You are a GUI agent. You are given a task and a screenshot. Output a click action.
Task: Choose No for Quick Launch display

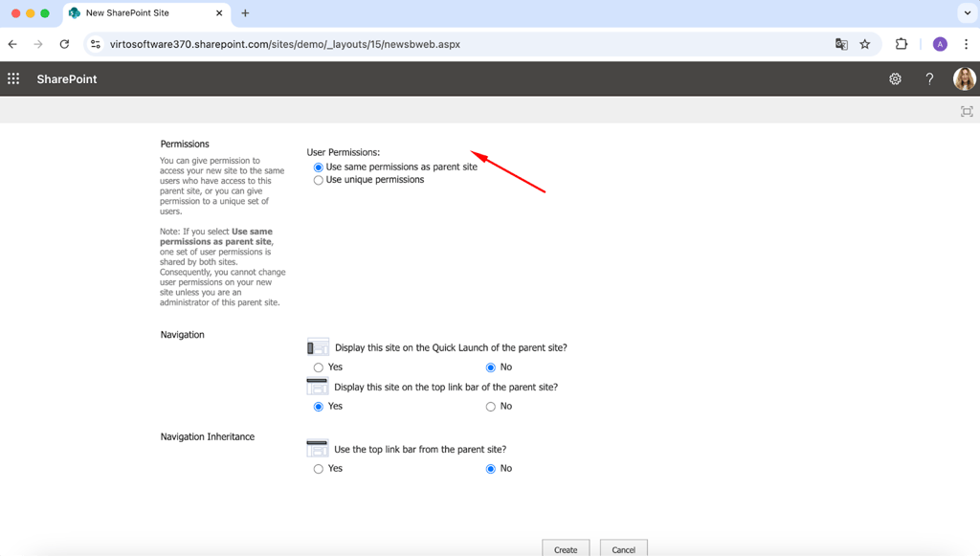click(x=491, y=367)
